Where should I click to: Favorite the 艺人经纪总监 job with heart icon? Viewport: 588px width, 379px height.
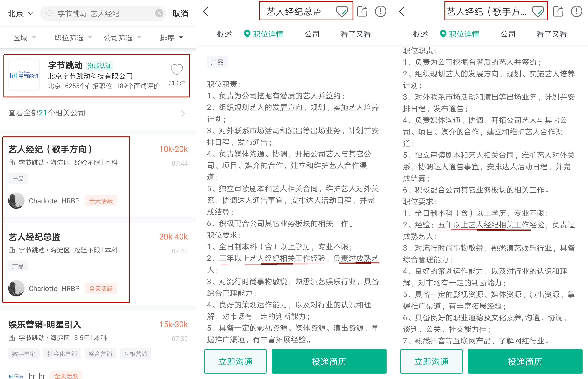(x=342, y=11)
